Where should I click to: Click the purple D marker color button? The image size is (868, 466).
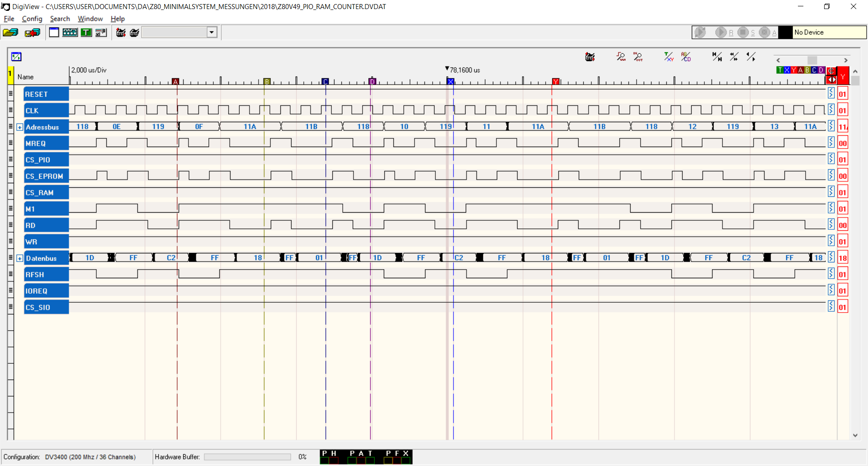pos(821,70)
